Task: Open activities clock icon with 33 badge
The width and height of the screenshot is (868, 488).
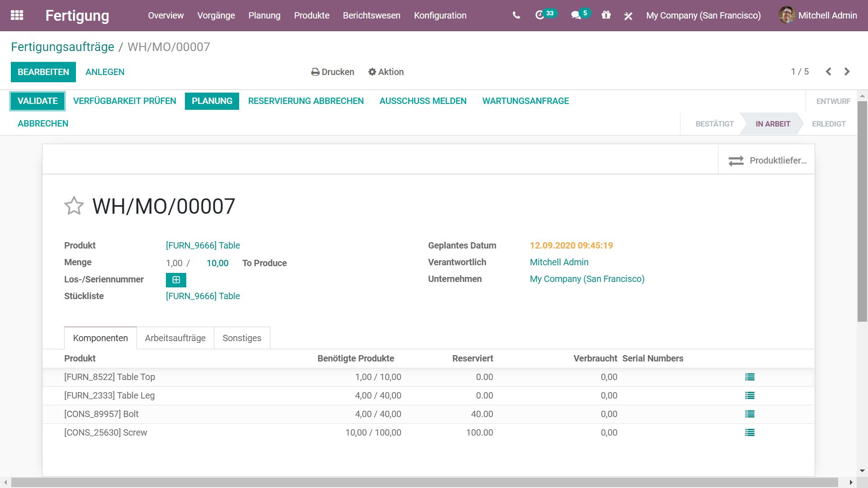Action: 540,15
